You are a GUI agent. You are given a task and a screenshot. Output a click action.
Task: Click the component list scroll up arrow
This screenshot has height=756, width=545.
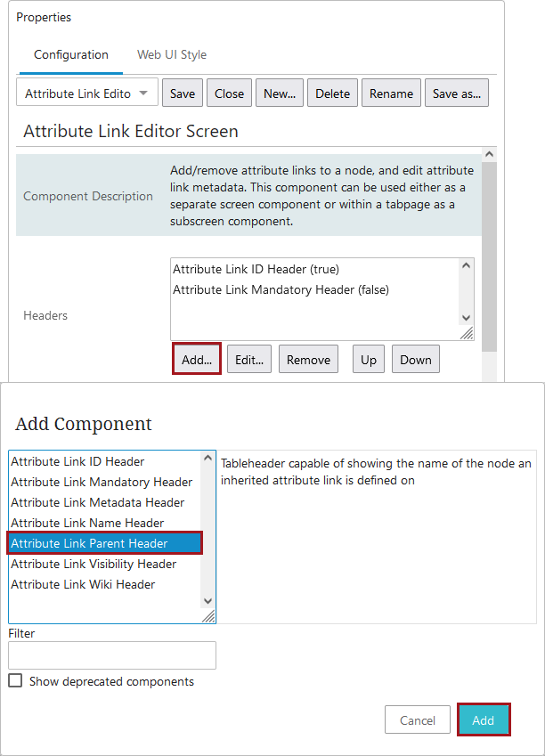(x=207, y=458)
